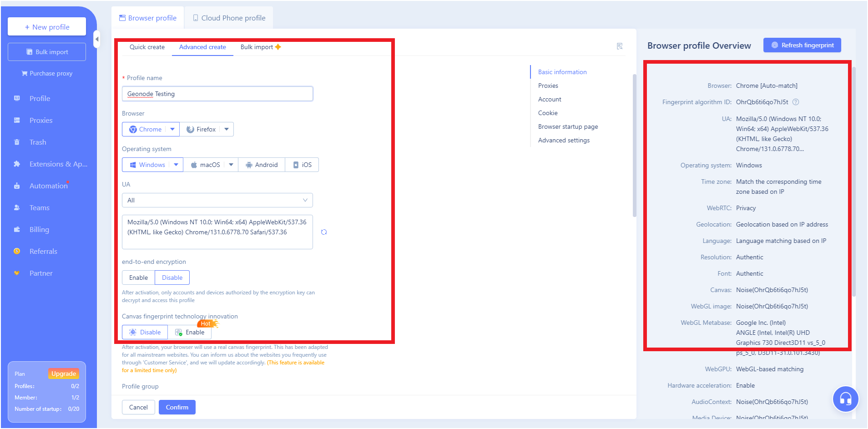
Task: Confirm the new profile creation
Action: coord(177,407)
